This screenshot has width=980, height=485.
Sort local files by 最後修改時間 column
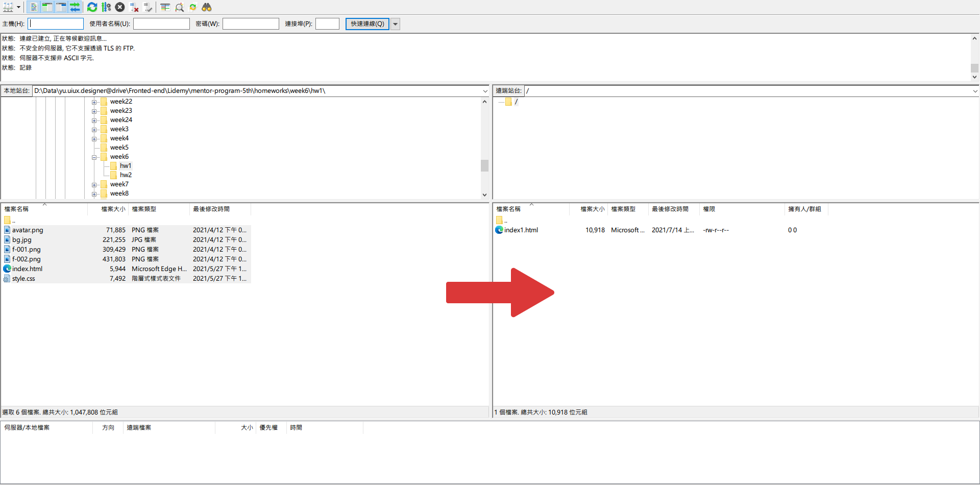point(220,209)
